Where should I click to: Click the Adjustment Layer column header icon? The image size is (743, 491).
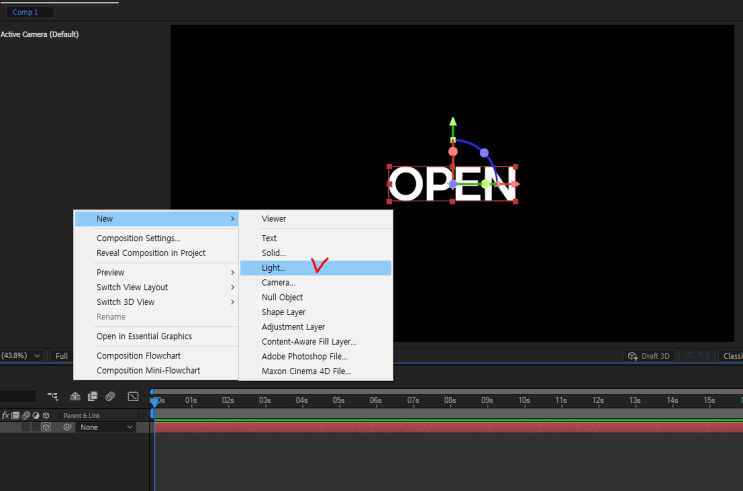[x=36, y=415]
